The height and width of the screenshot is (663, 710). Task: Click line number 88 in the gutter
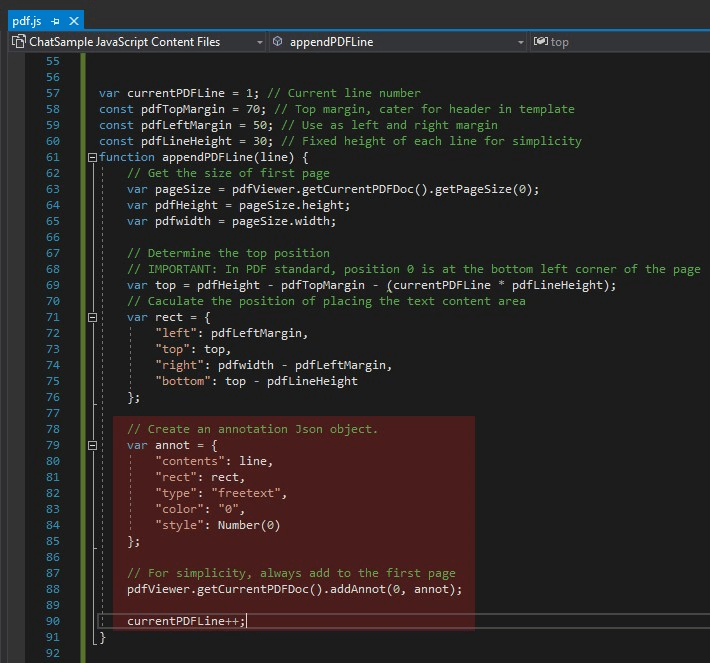click(53, 589)
